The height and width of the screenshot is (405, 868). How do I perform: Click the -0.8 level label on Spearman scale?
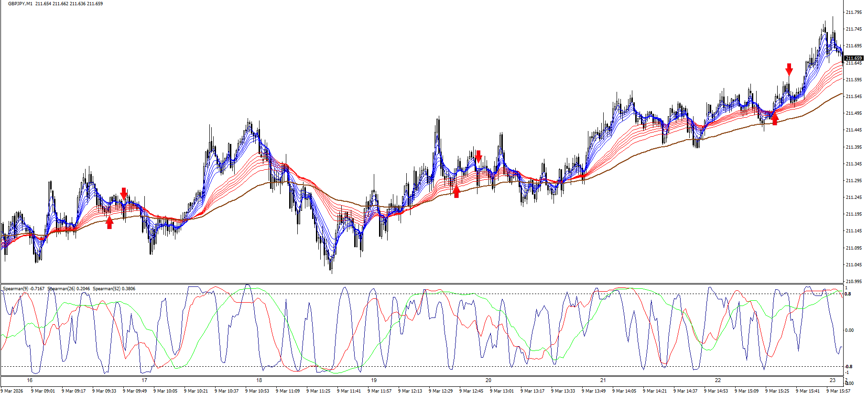(848, 367)
